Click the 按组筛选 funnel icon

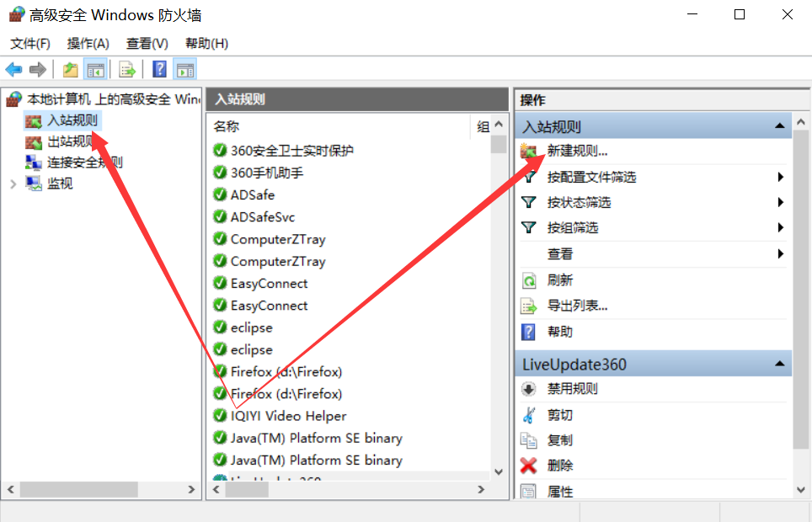pos(529,228)
